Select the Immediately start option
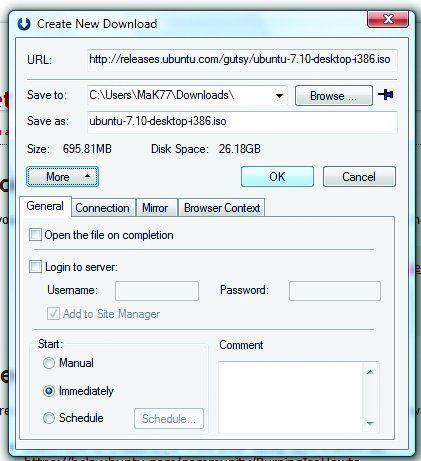 tap(49, 391)
